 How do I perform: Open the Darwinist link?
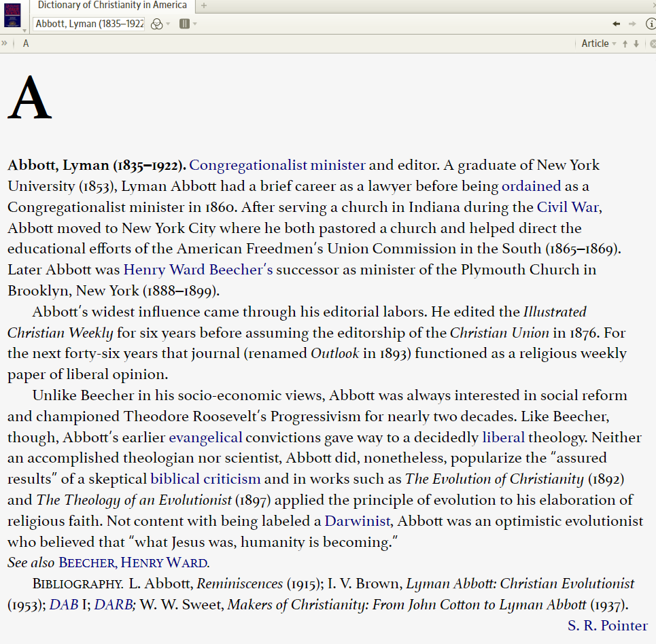(x=358, y=521)
